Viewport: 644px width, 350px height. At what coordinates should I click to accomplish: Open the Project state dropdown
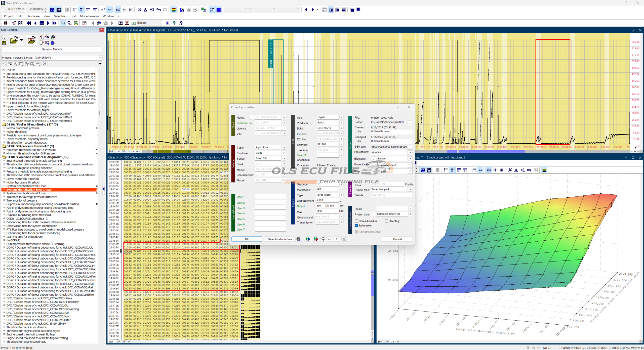[410, 165]
